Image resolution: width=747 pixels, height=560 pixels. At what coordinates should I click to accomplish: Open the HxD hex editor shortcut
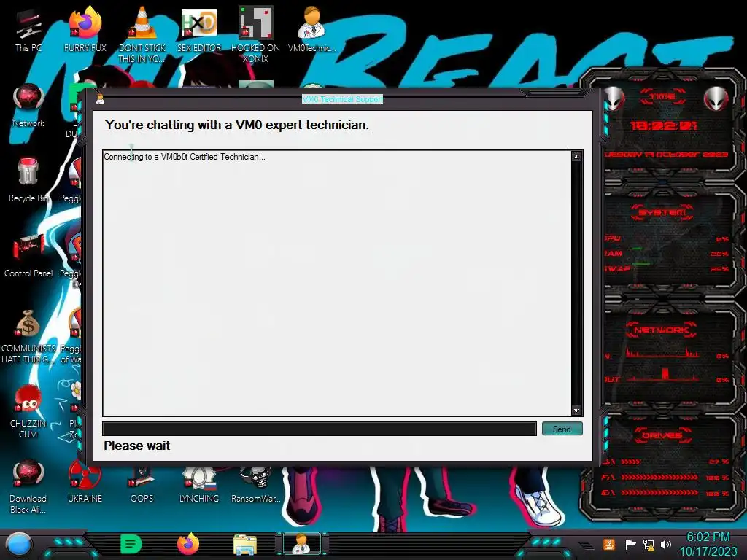pos(199,31)
